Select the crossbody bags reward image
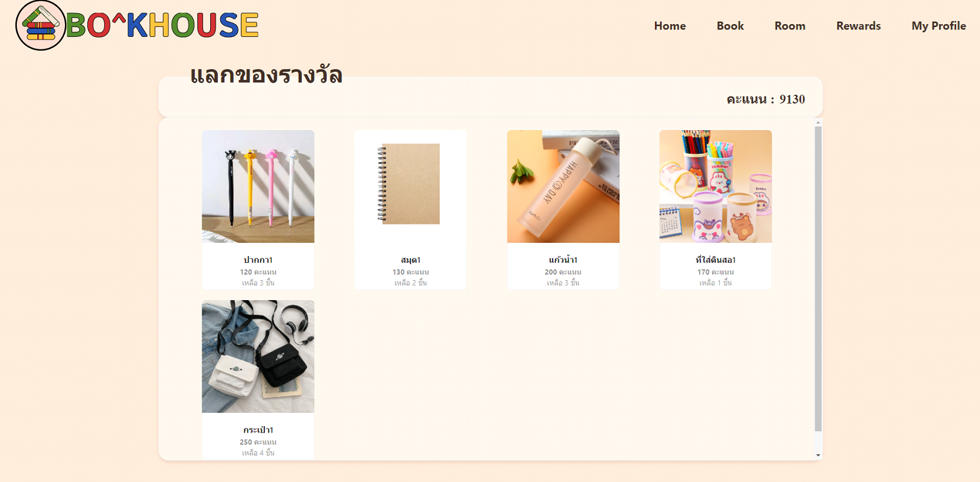This screenshot has width=980, height=482. [258, 357]
